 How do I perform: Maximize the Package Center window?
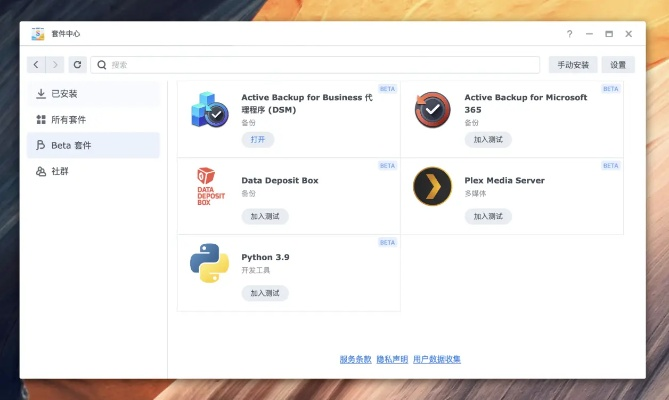[x=609, y=34]
